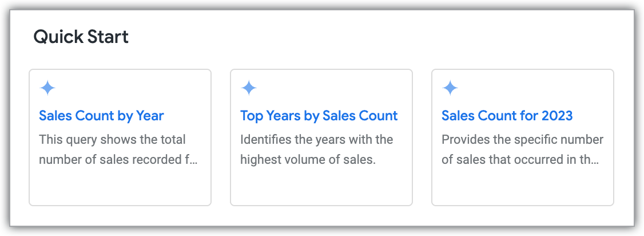The image size is (644, 236).
Task: Click the line 'number of sales recorded f…'
Action: click(114, 160)
